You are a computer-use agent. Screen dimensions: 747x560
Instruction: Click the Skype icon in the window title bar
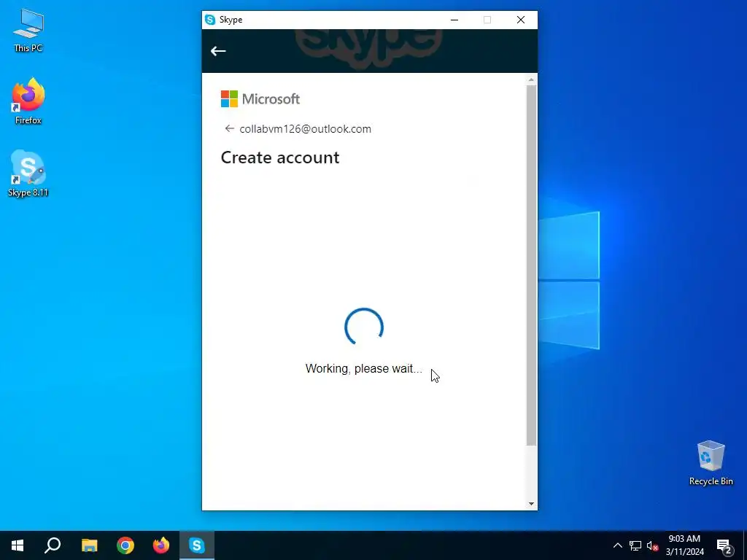210,20
